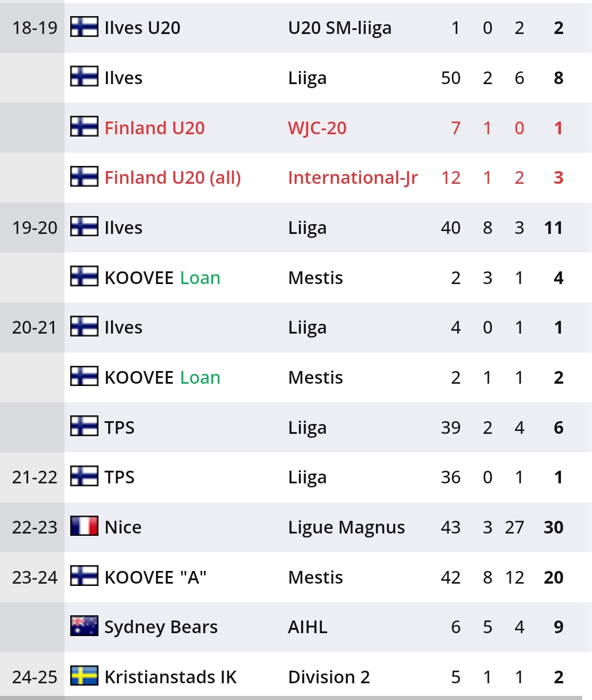Open the WJC-20 league link
Viewport: 592px width, 700px height.
click(x=317, y=128)
